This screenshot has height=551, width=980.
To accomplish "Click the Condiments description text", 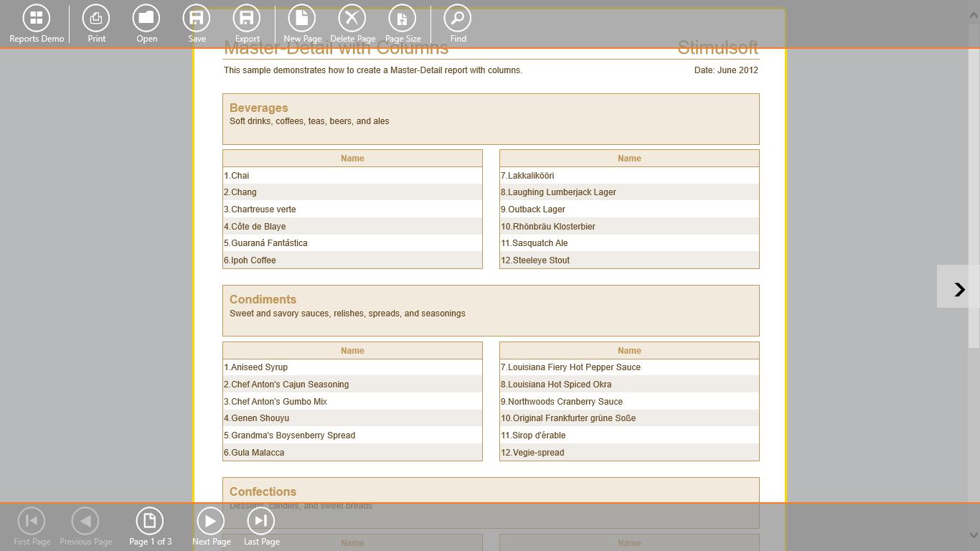I will tap(347, 314).
